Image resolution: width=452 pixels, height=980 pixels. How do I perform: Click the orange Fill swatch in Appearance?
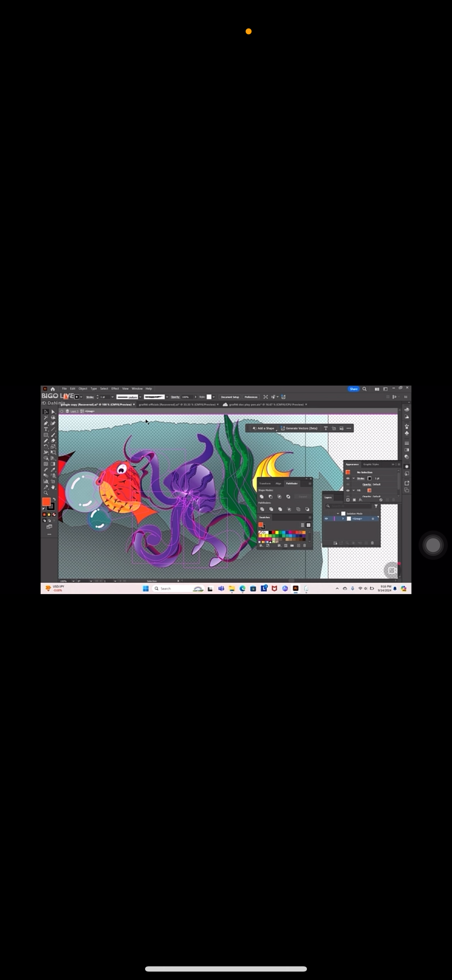[369, 490]
